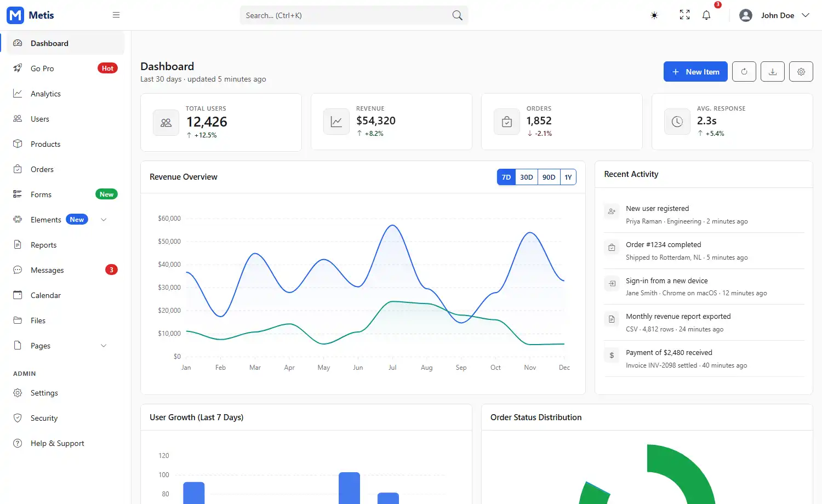Click the Files folder icon

click(18, 320)
